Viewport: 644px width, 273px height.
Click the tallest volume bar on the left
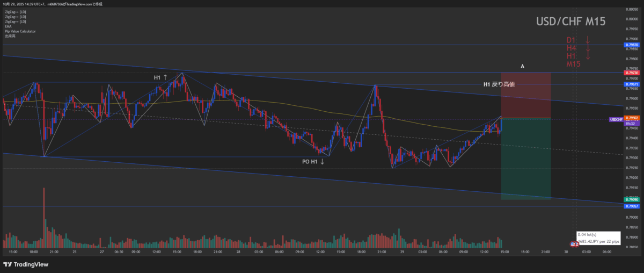point(44,215)
